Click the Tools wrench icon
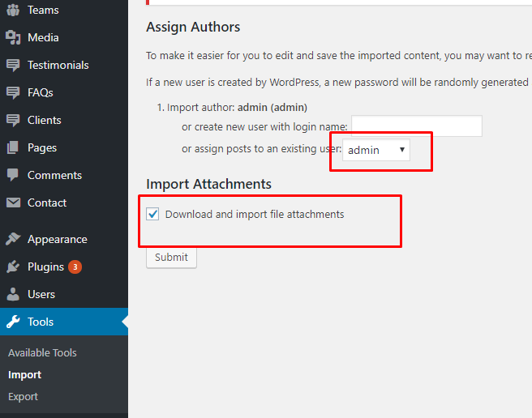 point(13,322)
